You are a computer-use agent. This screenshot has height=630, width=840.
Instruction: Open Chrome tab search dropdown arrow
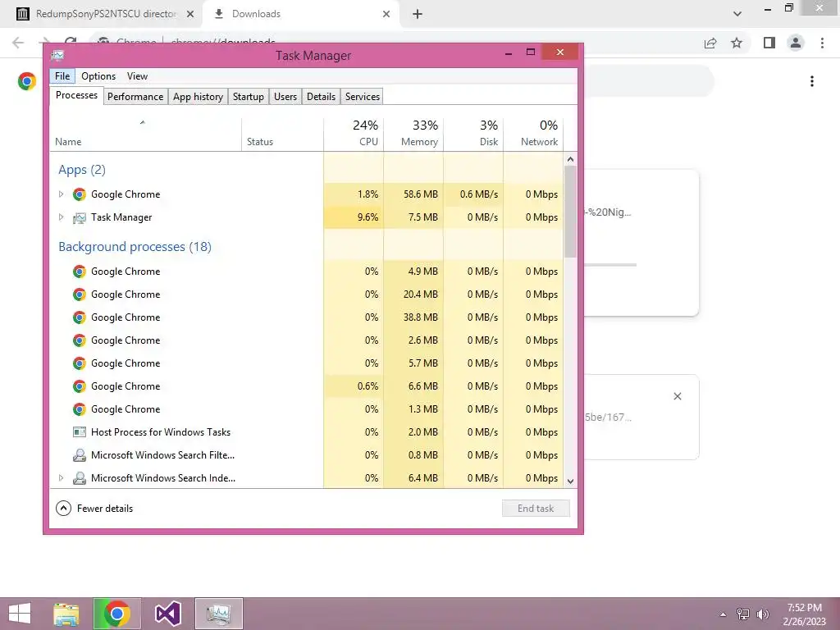pos(737,14)
